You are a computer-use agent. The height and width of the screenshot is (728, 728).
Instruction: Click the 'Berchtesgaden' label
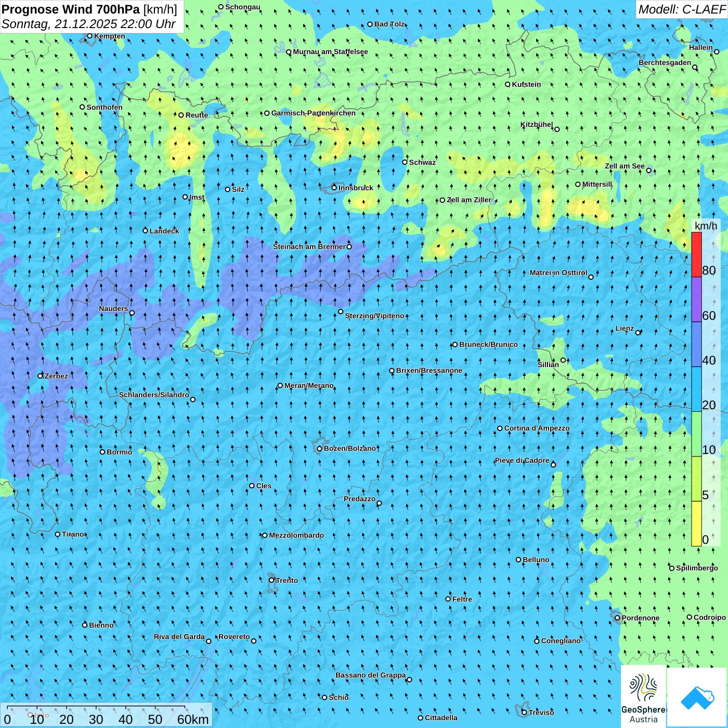(x=665, y=62)
